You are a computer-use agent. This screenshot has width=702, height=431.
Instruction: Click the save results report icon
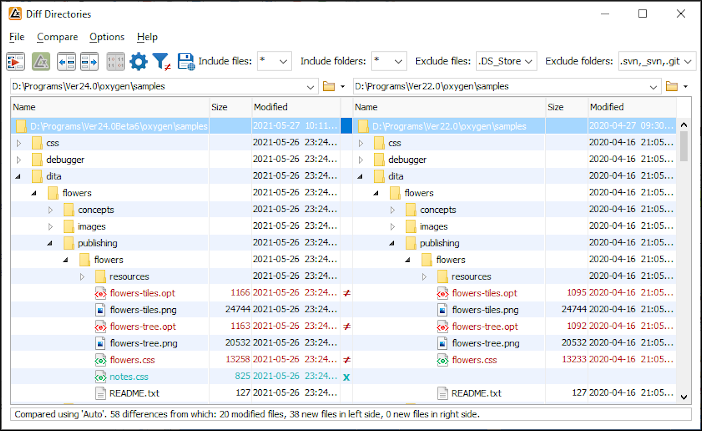click(x=185, y=62)
